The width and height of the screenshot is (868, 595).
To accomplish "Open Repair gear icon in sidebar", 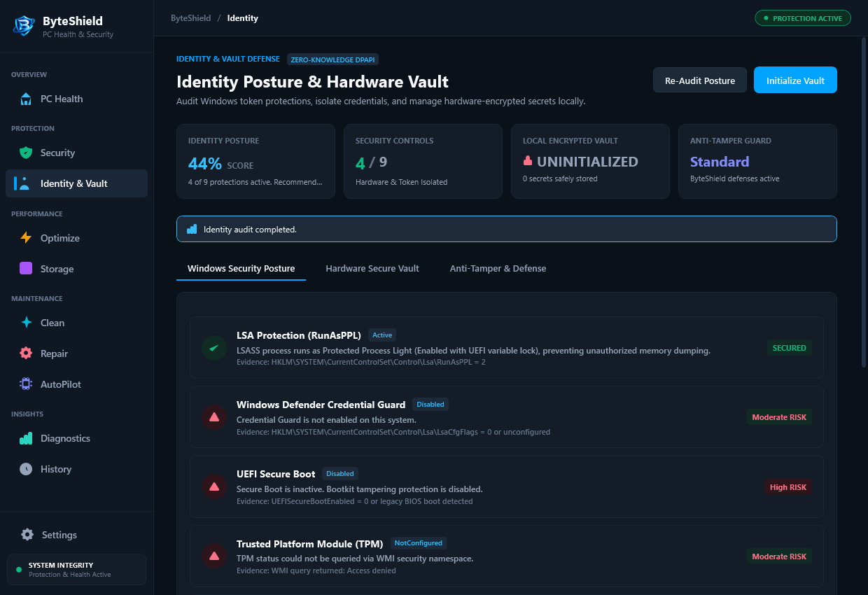I will pyautogui.click(x=26, y=353).
